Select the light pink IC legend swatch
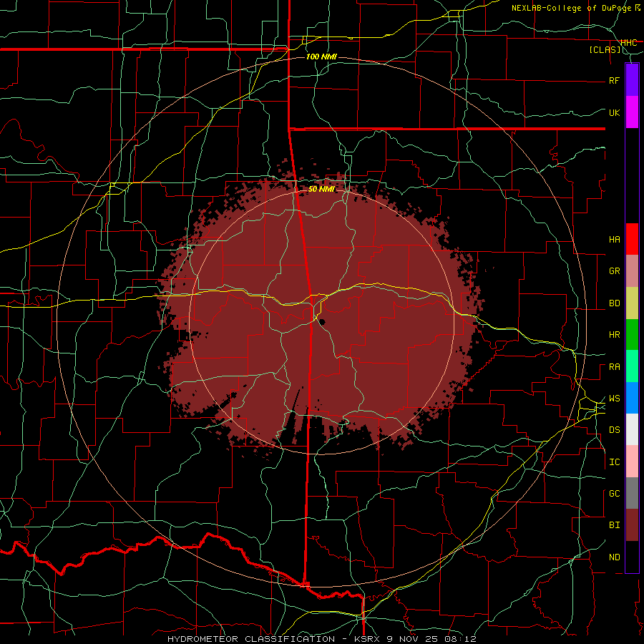Screen dimensions: 644x644 pos(632,462)
